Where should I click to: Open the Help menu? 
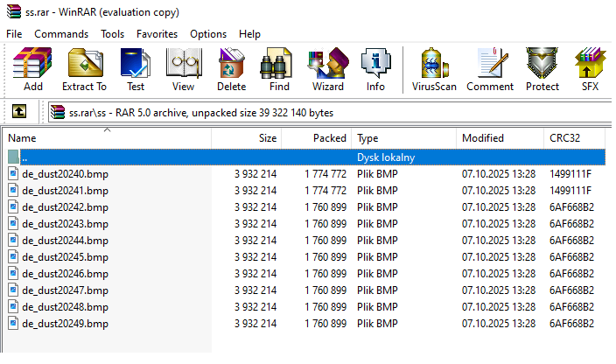[x=249, y=34]
